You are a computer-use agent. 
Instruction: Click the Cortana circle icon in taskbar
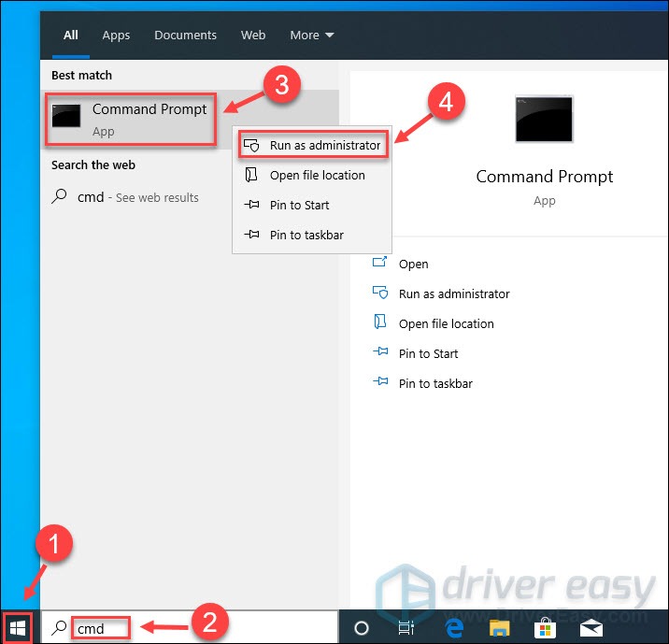click(362, 628)
